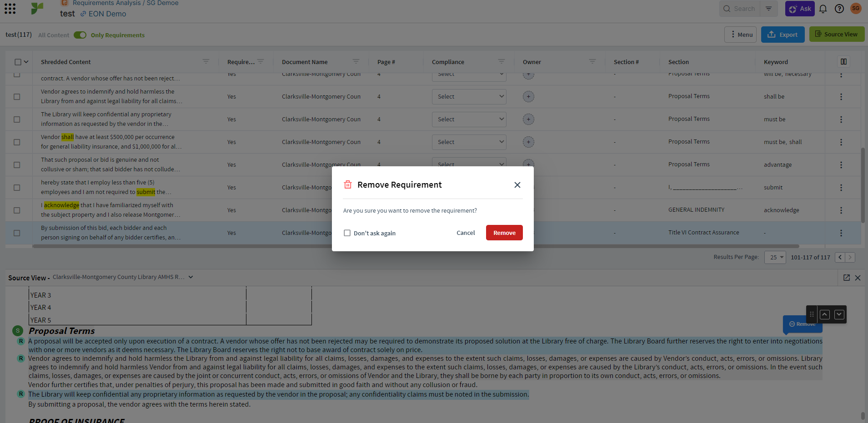Close the Remove Requirement dialog
Viewport: 868px width, 423px height.
point(517,185)
